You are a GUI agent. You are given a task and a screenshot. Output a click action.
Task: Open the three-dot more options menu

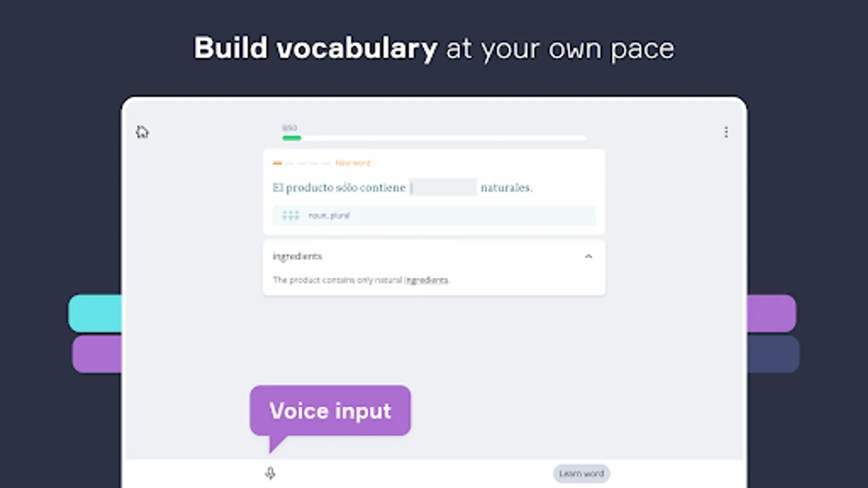coord(726,132)
